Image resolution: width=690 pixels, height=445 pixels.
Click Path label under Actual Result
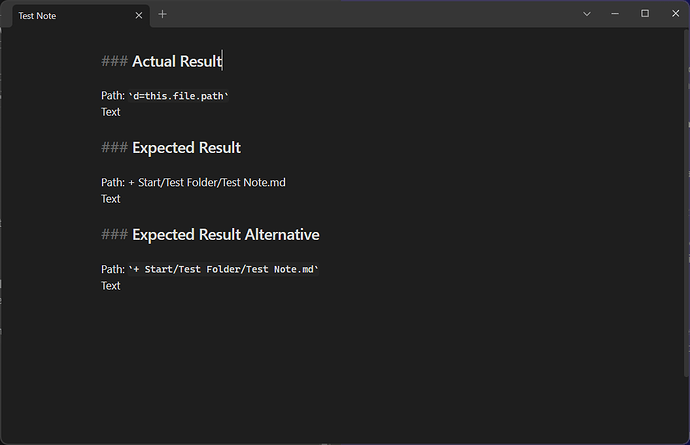(x=112, y=95)
